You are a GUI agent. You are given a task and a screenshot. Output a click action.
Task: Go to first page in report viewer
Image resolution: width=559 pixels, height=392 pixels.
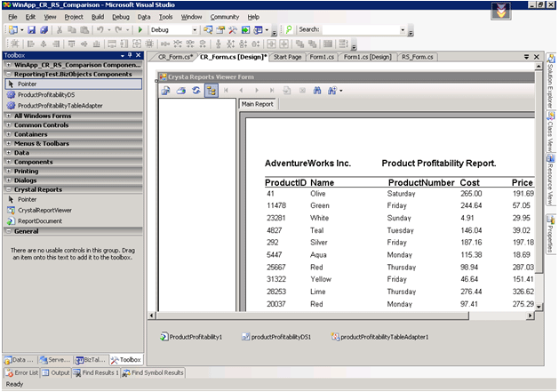pyautogui.click(x=226, y=91)
